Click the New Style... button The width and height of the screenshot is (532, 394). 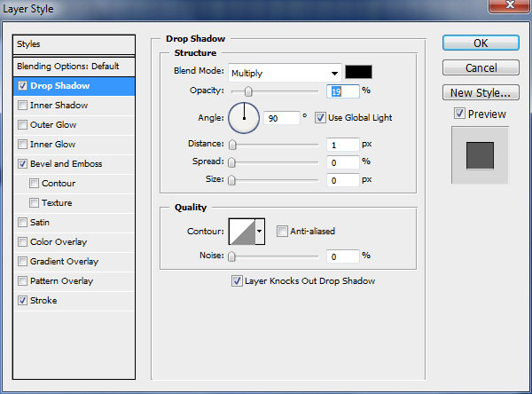(481, 92)
